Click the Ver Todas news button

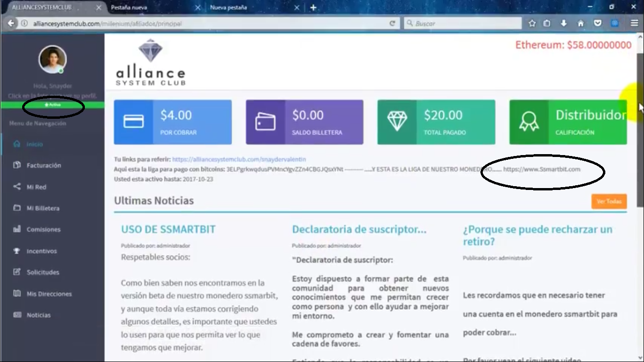pos(609,201)
